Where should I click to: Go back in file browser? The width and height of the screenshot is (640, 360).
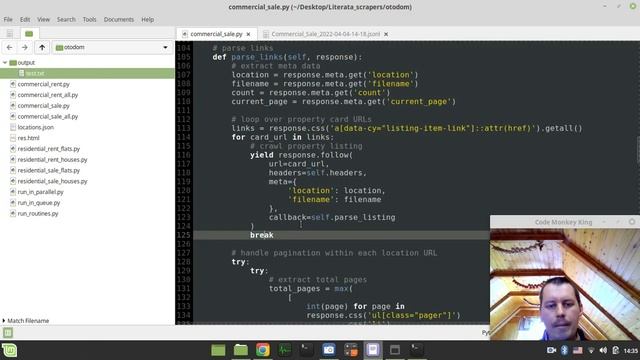pos(9,47)
